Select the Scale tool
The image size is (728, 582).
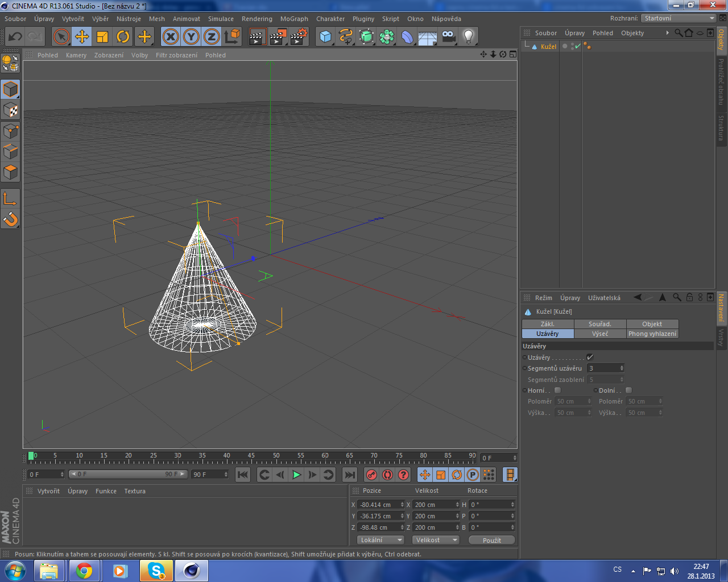tap(102, 37)
